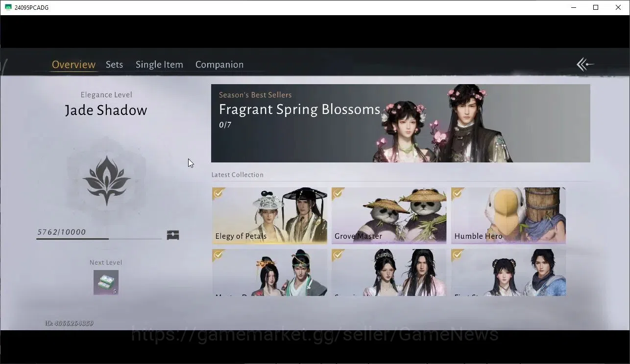The height and width of the screenshot is (364, 630).
Task: Click the Latest Collection heading
Action: [238, 175]
